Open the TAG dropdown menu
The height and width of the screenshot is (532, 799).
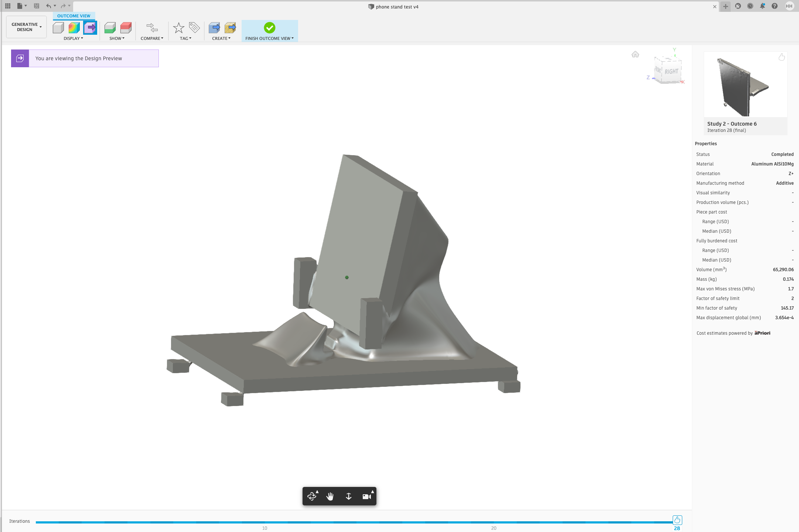pyautogui.click(x=185, y=38)
